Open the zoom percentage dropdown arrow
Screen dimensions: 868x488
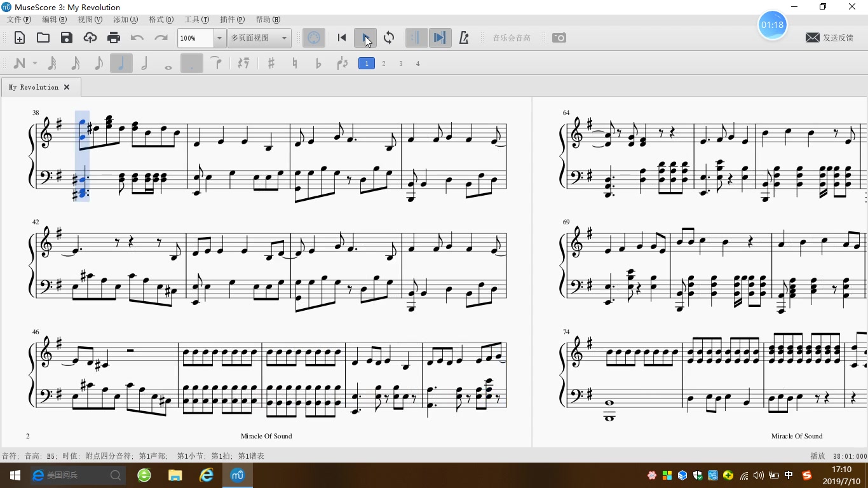pos(219,38)
